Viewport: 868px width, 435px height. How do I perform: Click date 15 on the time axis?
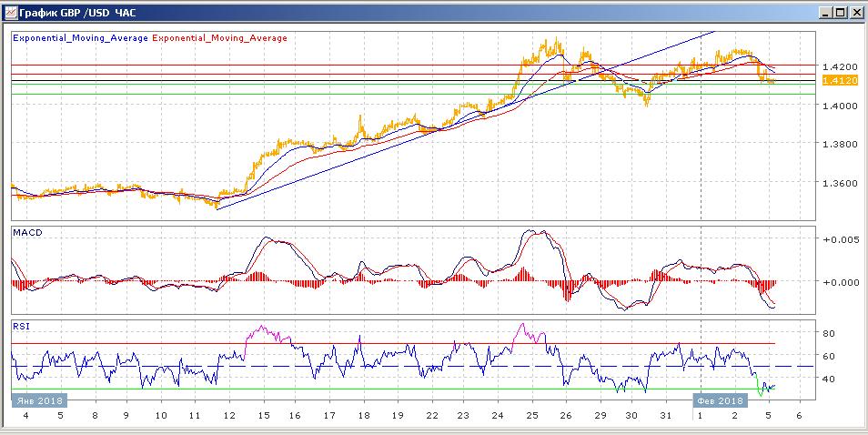coord(263,416)
